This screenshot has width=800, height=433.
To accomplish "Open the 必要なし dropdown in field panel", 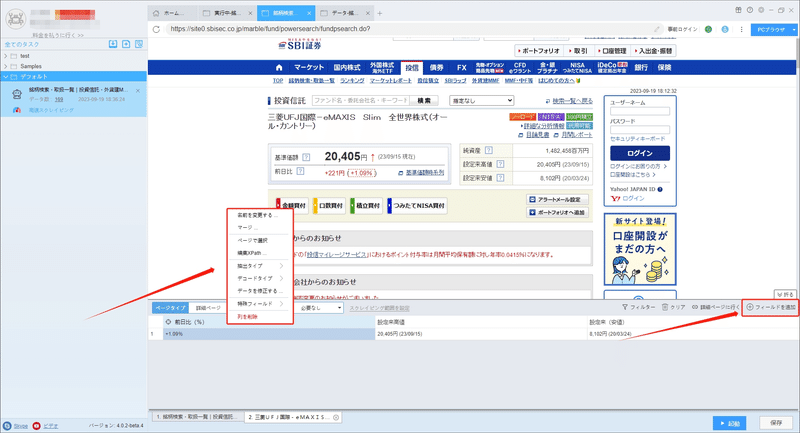I will (320, 308).
